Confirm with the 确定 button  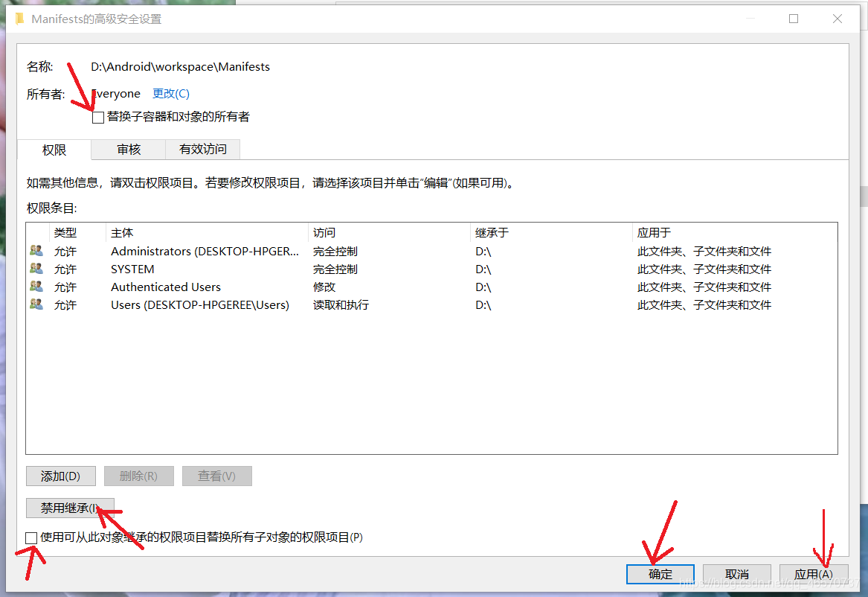coord(660,574)
